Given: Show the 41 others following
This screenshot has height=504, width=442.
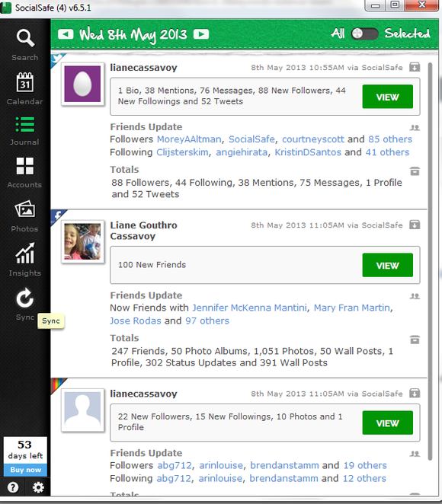Looking at the screenshot, I should [x=387, y=152].
